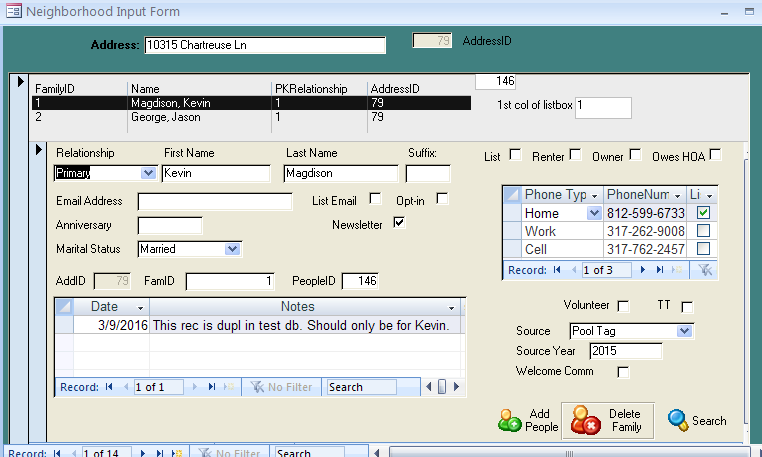
Task: Toggle the Volunteer checkbox
Action: pos(623,306)
